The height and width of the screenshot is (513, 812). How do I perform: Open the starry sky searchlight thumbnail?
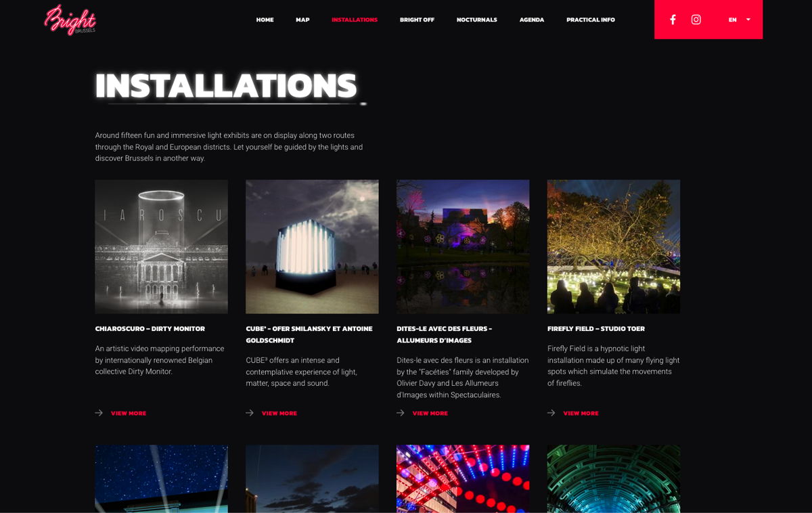(x=161, y=478)
